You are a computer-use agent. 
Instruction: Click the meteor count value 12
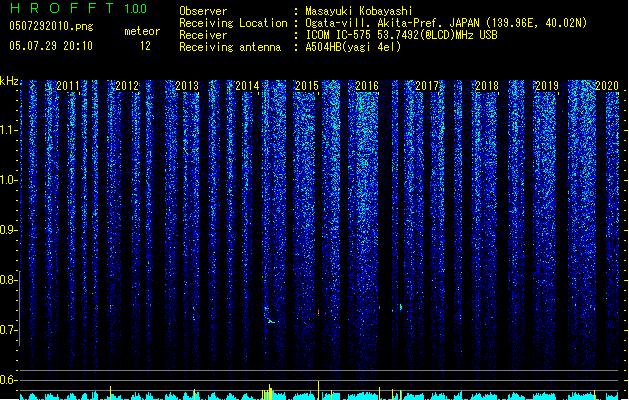(x=145, y=46)
